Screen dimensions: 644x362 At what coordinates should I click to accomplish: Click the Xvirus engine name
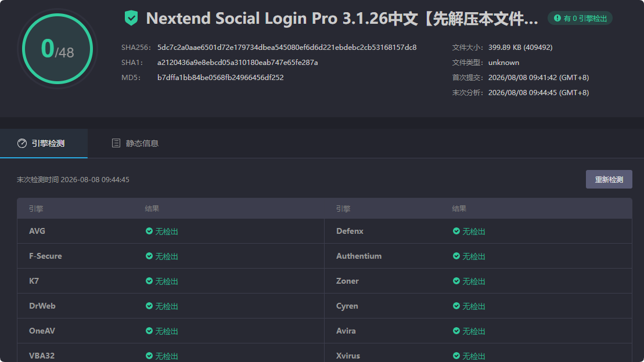[x=348, y=356]
